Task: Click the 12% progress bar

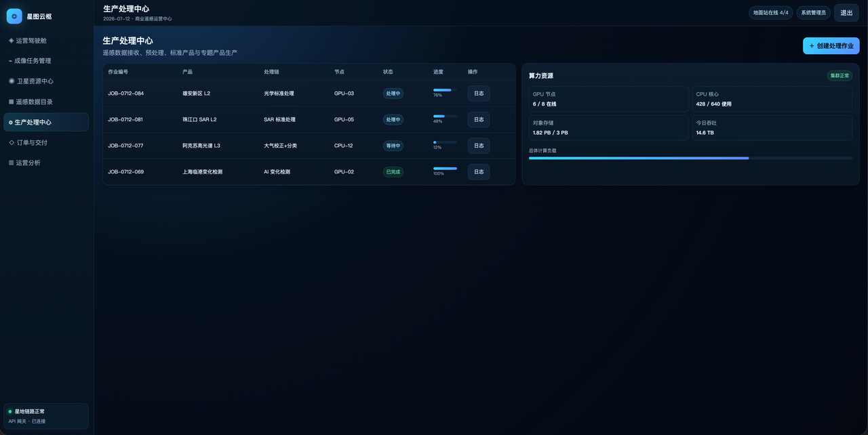Action: (445, 142)
